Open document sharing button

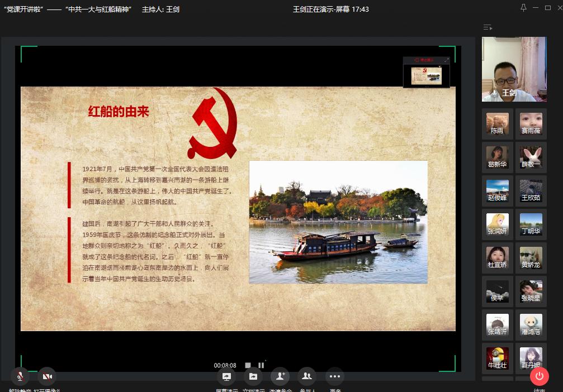pyautogui.click(x=253, y=376)
